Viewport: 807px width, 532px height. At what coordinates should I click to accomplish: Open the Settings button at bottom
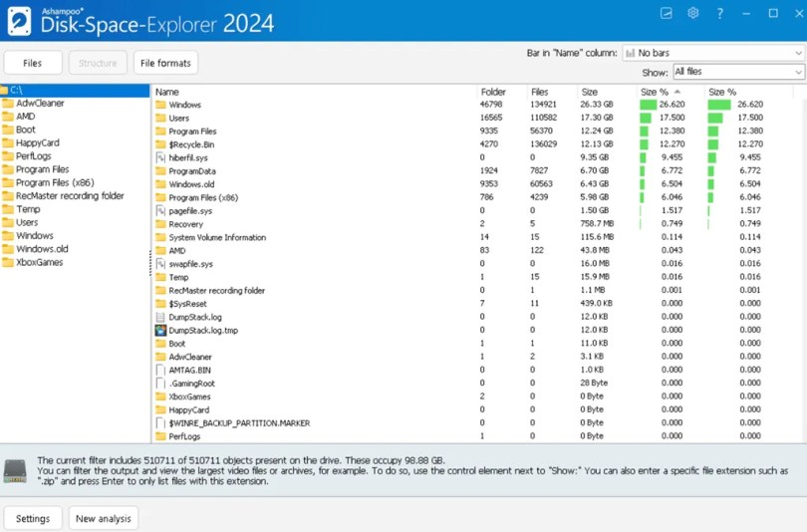click(33, 518)
